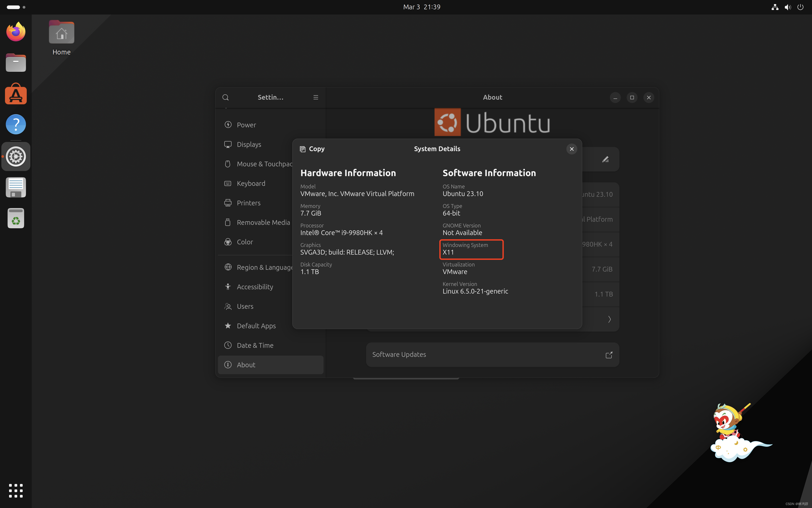
Task: Click the VMware Virtual Platform model text
Action: pos(357,194)
